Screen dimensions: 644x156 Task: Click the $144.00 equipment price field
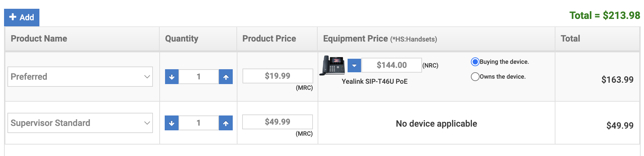tap(392, 65)
